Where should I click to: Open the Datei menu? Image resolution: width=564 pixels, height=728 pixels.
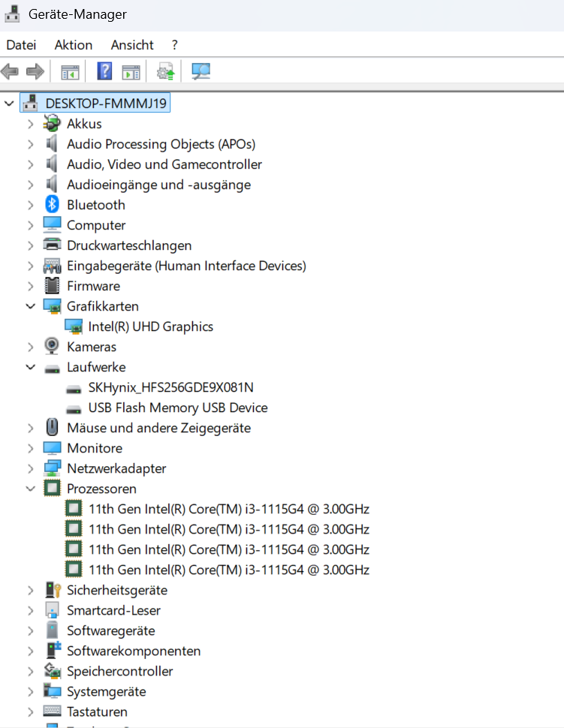coord(21,45)
